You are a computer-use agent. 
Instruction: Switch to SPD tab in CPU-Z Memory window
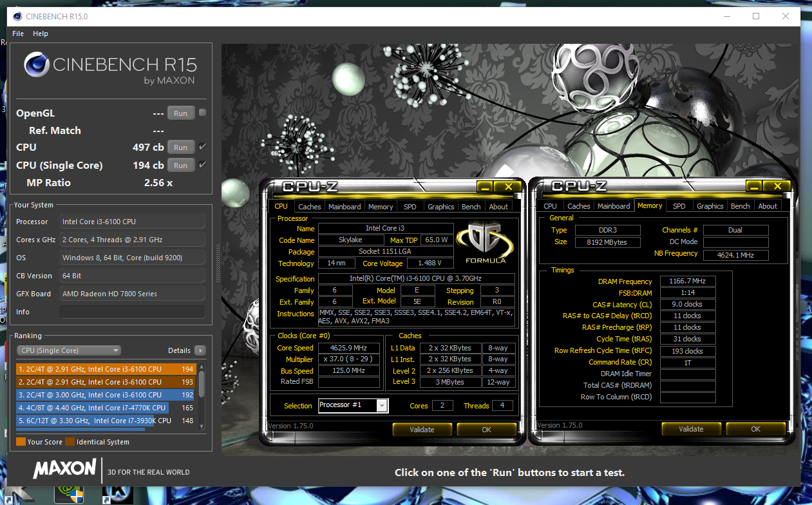point(679,206)
